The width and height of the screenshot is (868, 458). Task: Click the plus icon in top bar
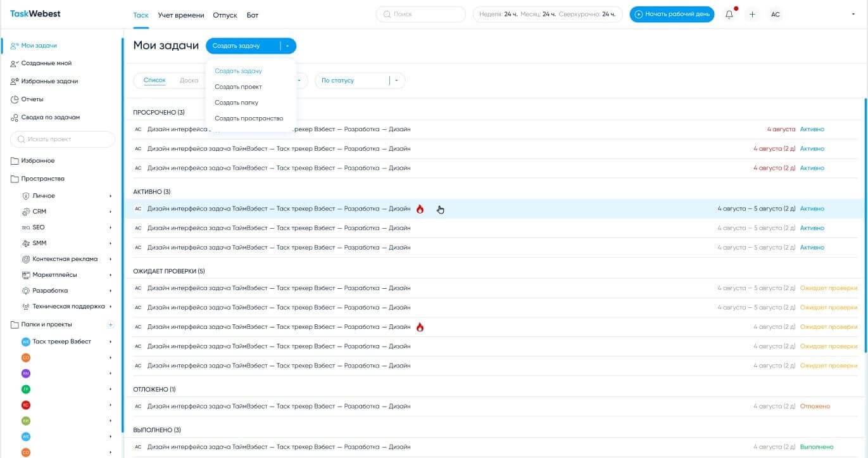pos(752,15)
